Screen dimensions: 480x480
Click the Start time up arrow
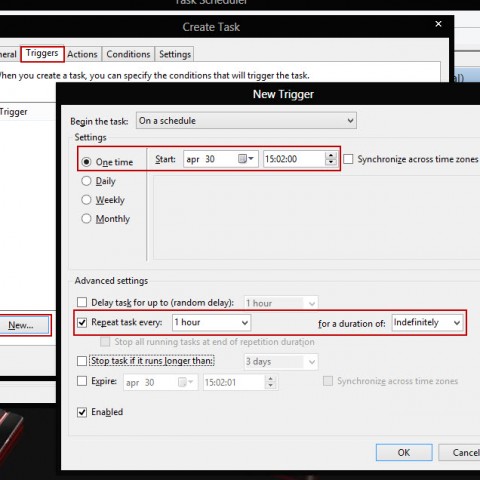(331, 156)
